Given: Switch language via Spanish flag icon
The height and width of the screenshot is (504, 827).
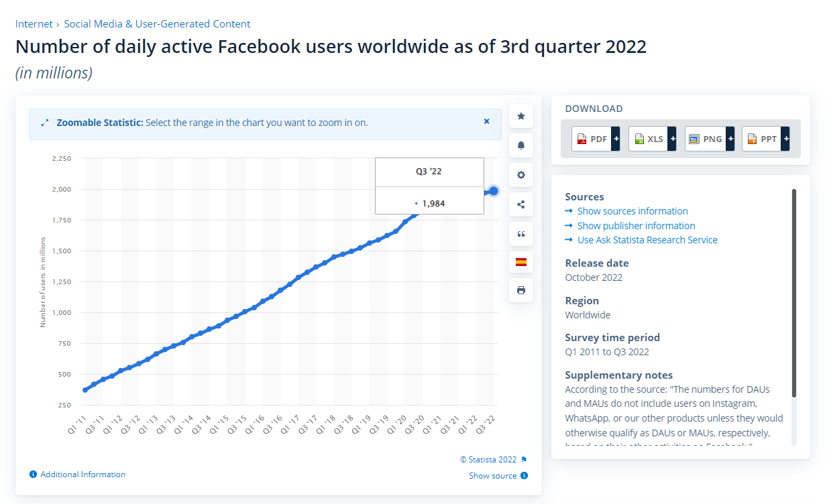Looking at the screenshot, I should 520,262.
